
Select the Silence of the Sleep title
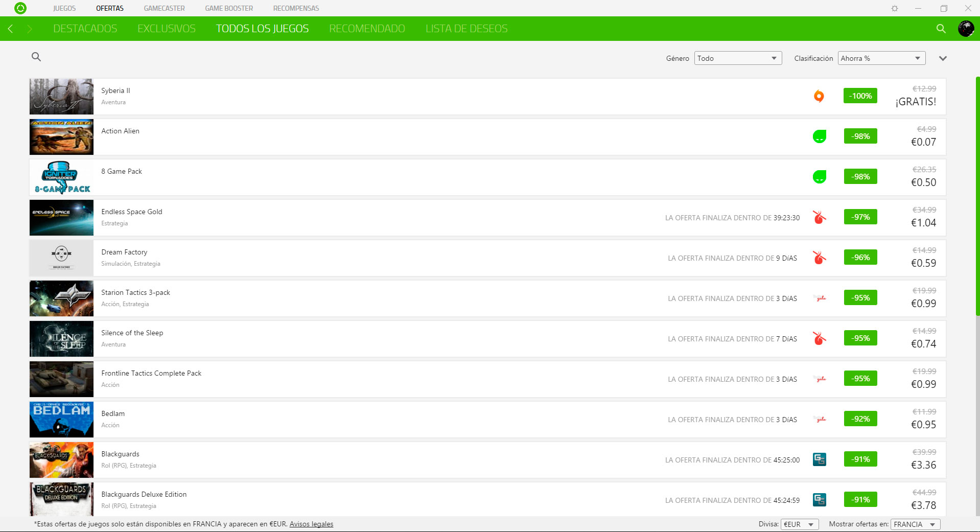[x=132, y=333]
